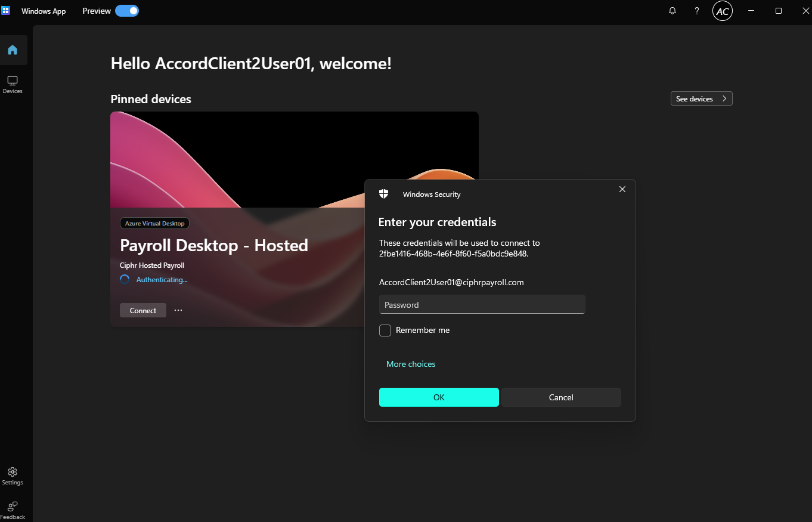This screenshot has width=812, height=522.
Task: Click the AccordClient2User01@ciphrpayroll.com username text
Action: click(x=451, y=282)
